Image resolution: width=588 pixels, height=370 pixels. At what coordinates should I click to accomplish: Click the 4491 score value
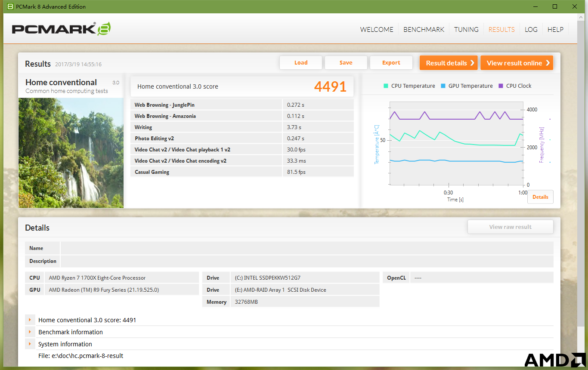[x=330, y=86]
